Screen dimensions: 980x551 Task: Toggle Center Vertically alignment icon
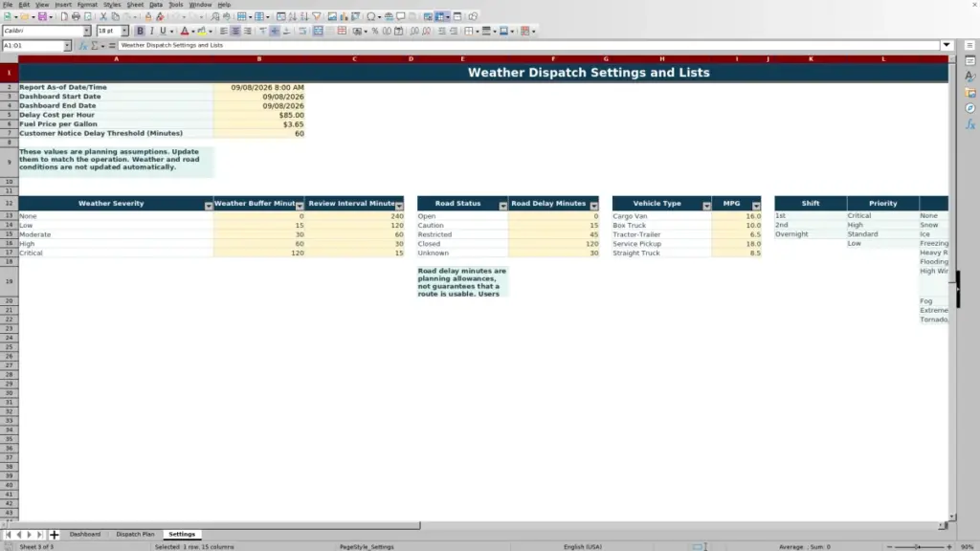tap(275, 31)
